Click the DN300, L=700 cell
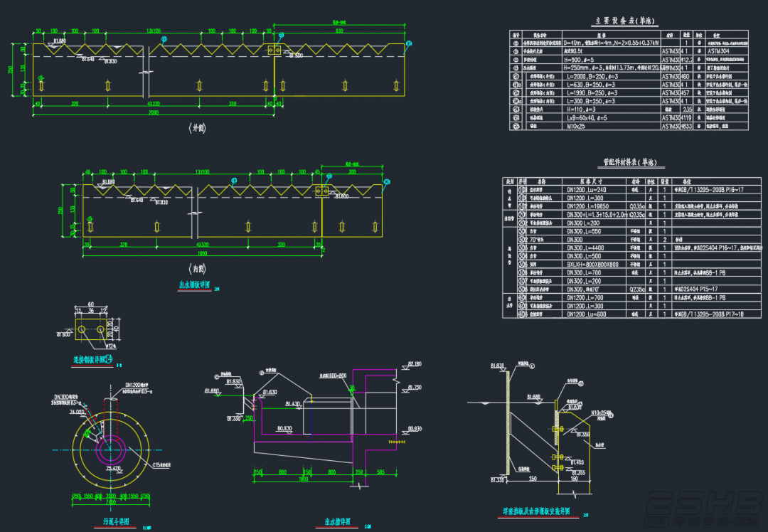This screenshot has width=768, height=532. [584, 273]
